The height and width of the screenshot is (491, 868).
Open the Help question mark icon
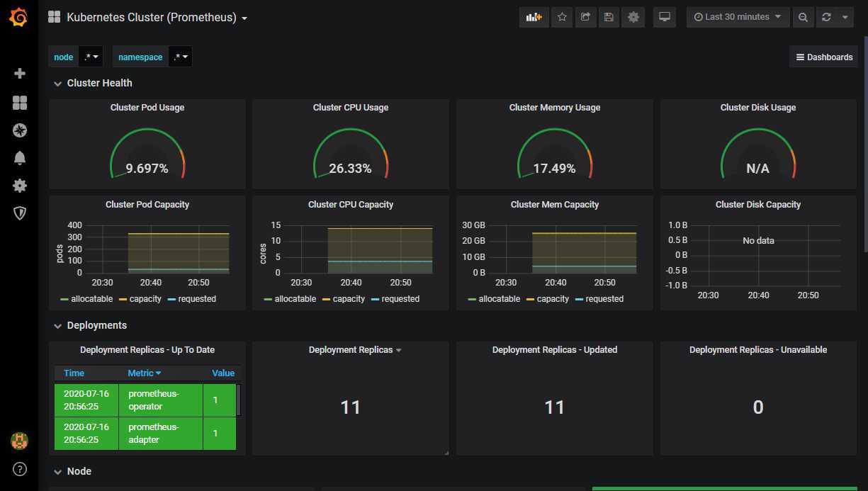click(x=20, y=469)
